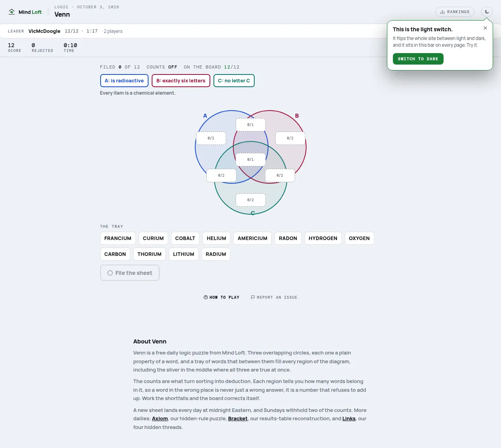Select the HELIUM tile
Viewport: 501px width, 448px height.
(x=217, y=238)
